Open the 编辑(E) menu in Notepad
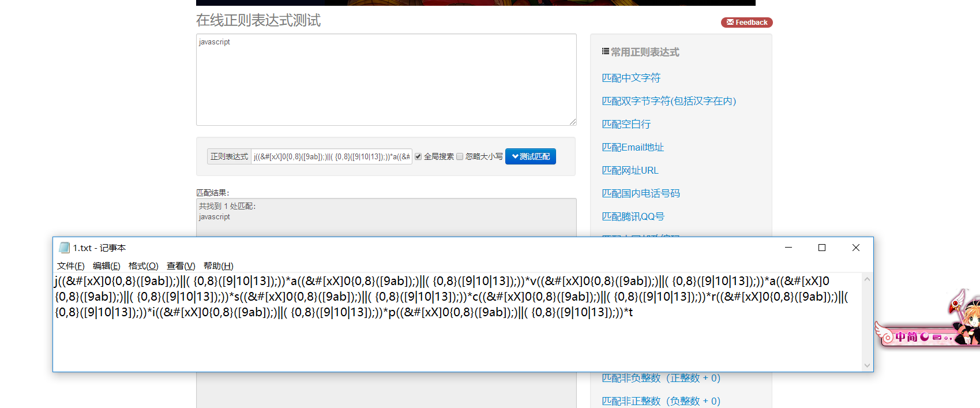980x408 pixels. tap(106, 266)
